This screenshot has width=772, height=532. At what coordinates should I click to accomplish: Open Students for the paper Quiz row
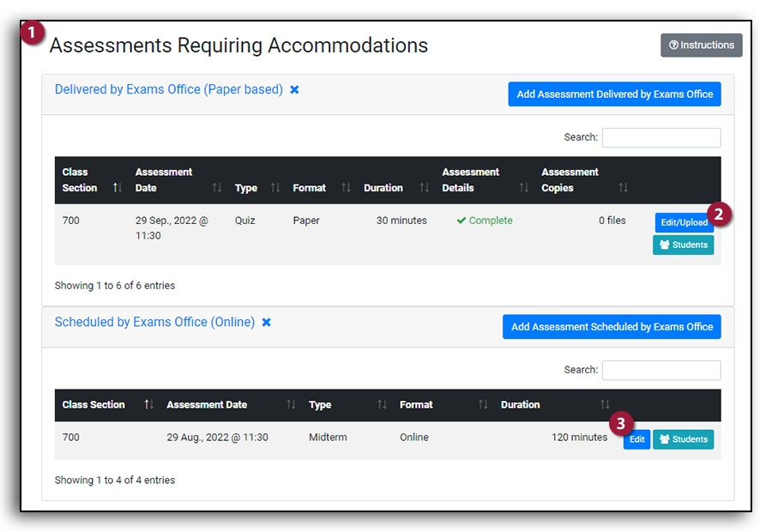point(683,245)
